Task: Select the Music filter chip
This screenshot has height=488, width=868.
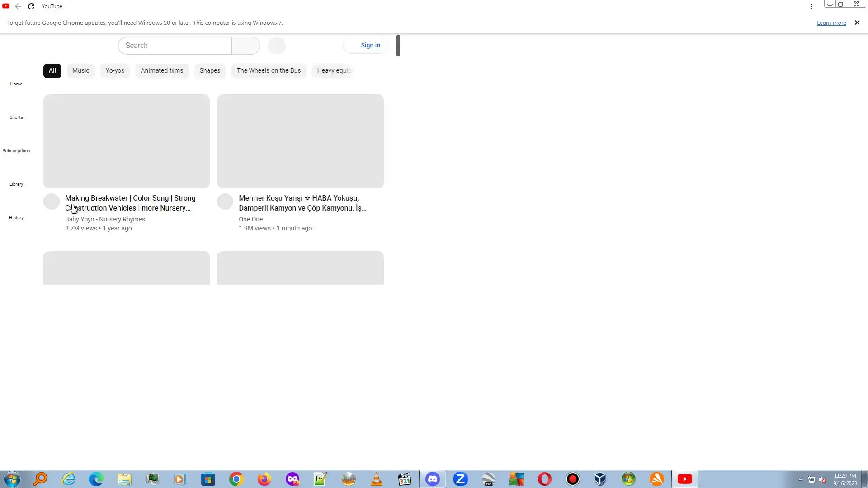Action: pyautogui.click(x=81, y=70)
